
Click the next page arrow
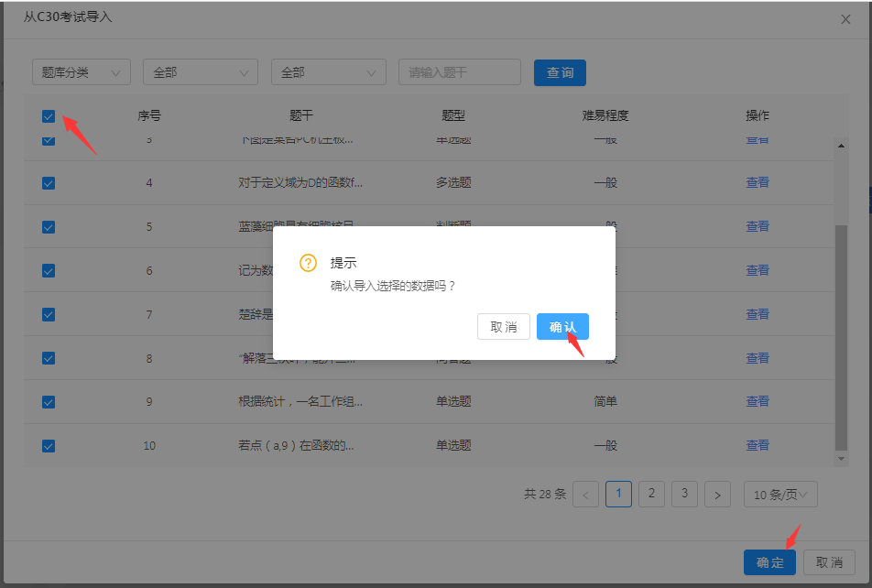[x=717, y=494]
